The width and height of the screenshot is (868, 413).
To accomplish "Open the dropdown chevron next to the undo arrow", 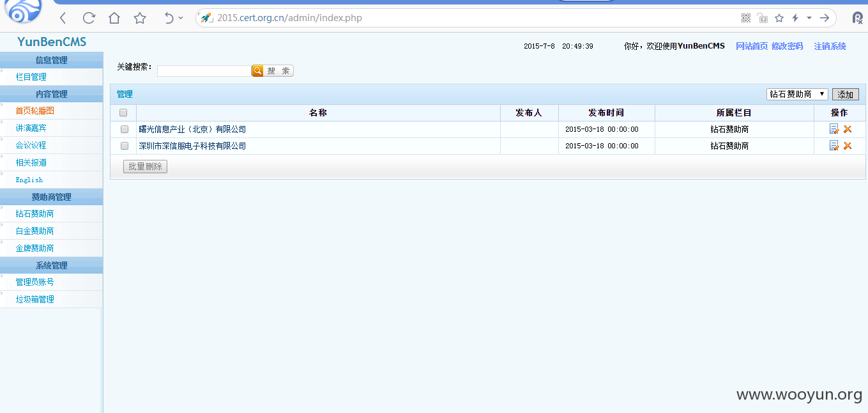I will click(x=181, y=18).
